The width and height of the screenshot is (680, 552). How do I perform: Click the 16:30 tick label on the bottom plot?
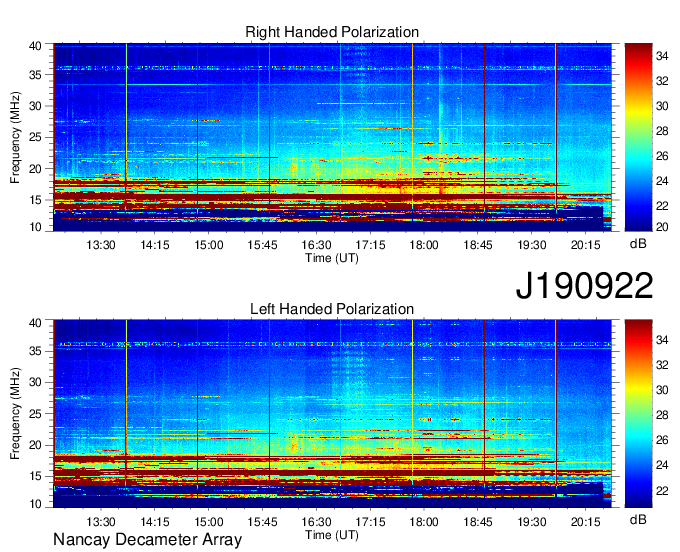click(x=316, y=522)
